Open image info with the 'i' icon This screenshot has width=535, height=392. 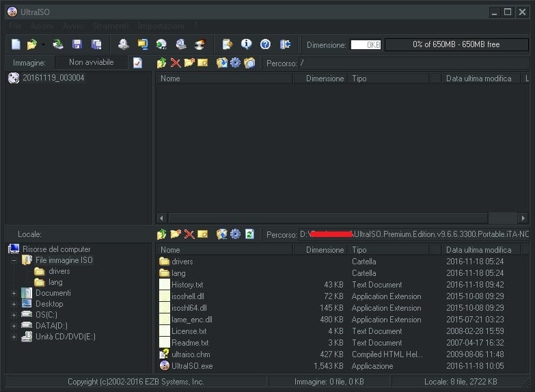(x=247, y=44)
